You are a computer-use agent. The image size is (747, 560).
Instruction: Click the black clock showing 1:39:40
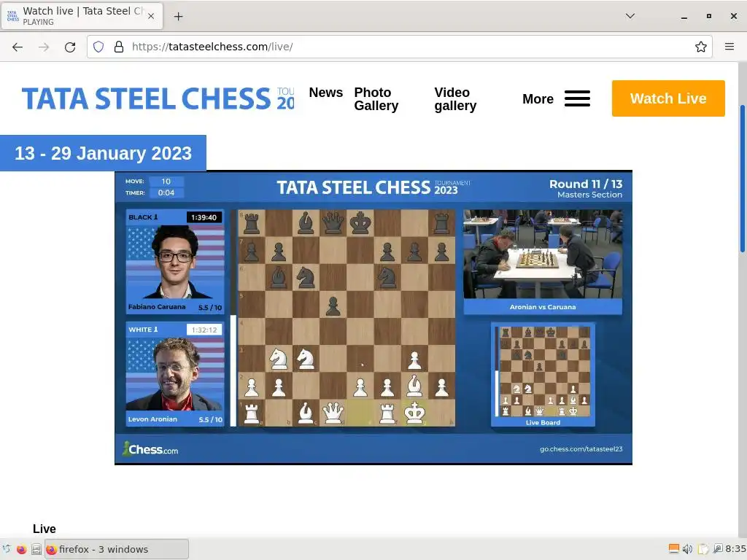(x=204, y=217)
